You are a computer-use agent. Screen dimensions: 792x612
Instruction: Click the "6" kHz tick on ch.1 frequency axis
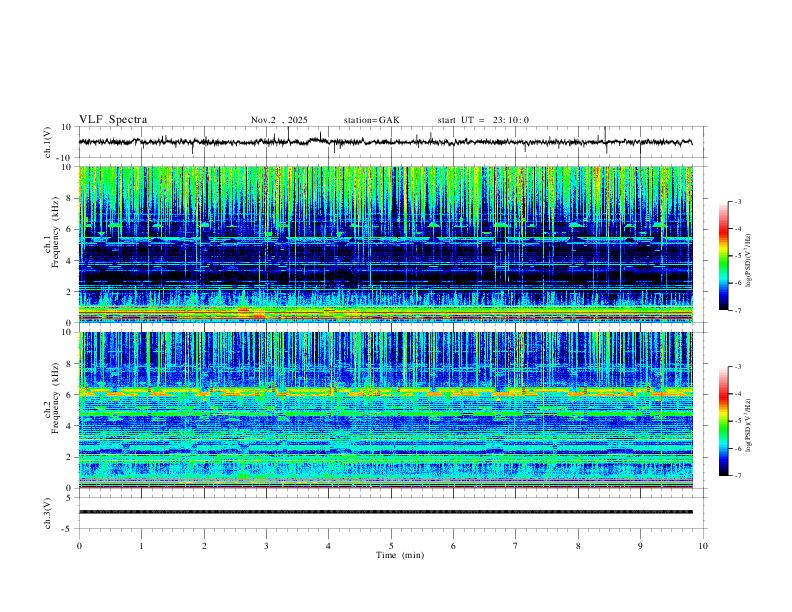click(69, 229)
